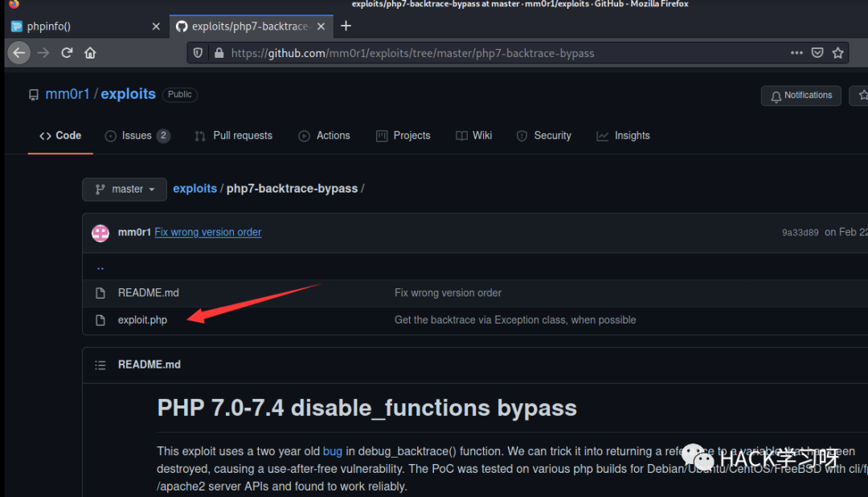The height and width of the screenshot is (497, 868).
Task: Open the browser home page icon
Action: [x=90, y=53]
